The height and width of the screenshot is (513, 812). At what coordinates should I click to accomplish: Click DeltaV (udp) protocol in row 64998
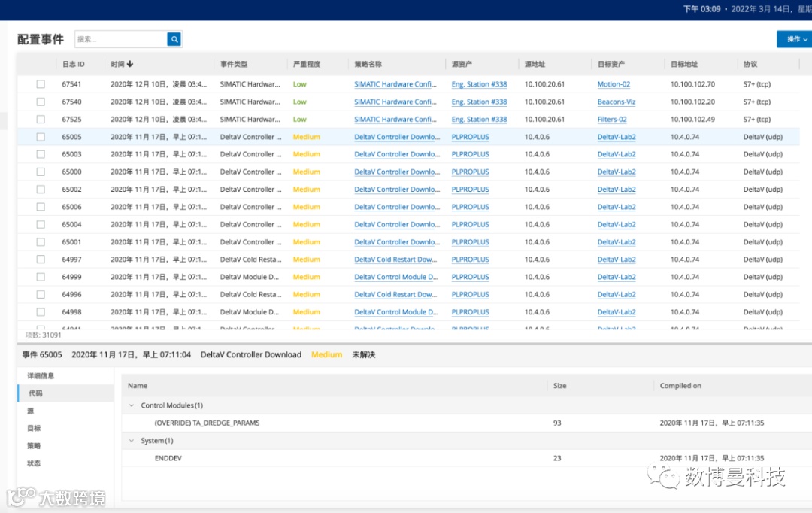click(763, 312)
